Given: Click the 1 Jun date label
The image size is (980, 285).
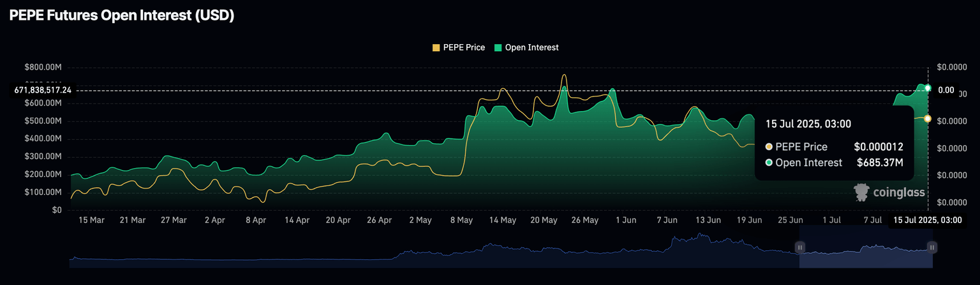Looking at the screenshot, I should pyautogui.click(x=625, y=220).
